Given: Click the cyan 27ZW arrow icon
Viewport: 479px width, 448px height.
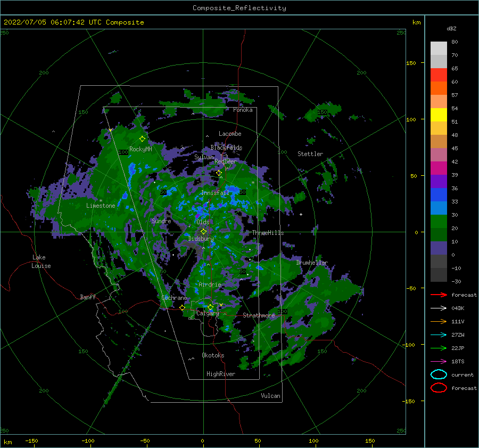Looking at the screenshot, I should 439,335.
